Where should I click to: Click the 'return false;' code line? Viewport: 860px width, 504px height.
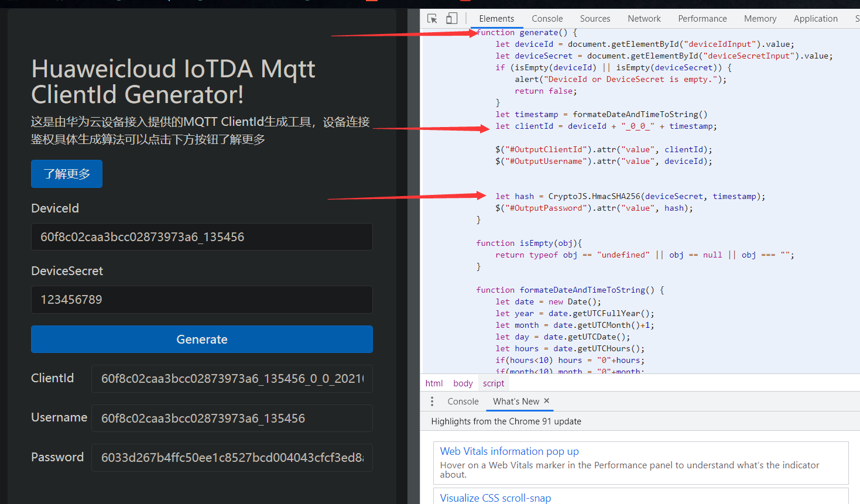[x=546, y=91]
